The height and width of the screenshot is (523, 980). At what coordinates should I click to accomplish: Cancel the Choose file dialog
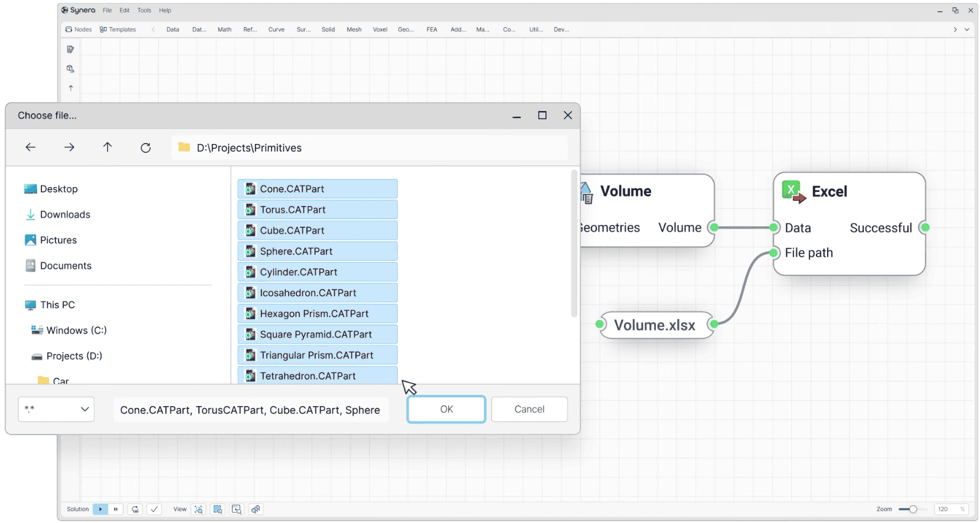pyautogui.click(x=530, y=409)
